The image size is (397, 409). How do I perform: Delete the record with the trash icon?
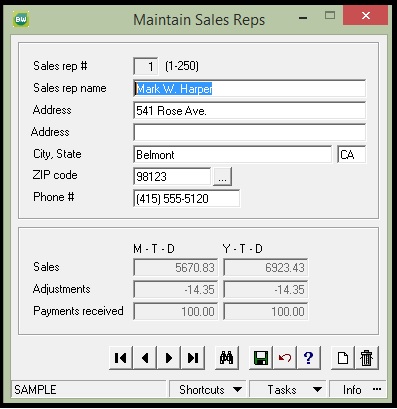point(367,358)
